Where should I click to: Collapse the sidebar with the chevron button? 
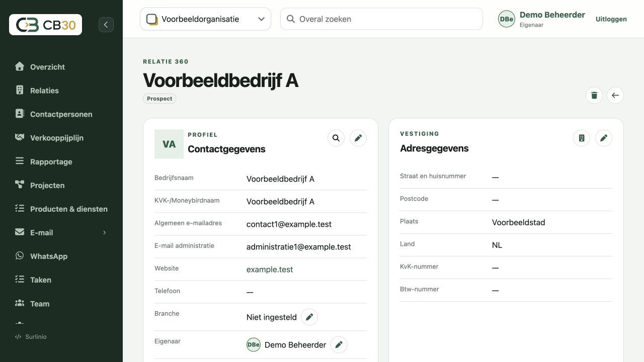point(106,25)
